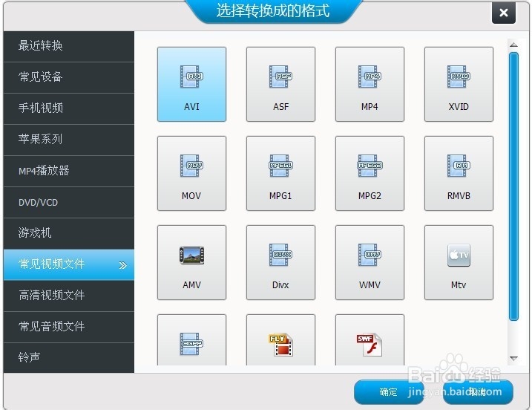Switch to 游戏机 category

[69, 233]
